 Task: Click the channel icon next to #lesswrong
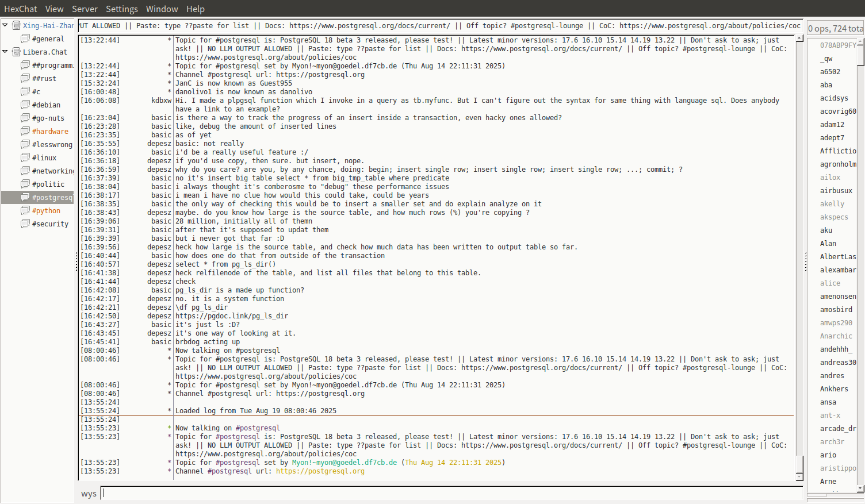coord(25,144)
